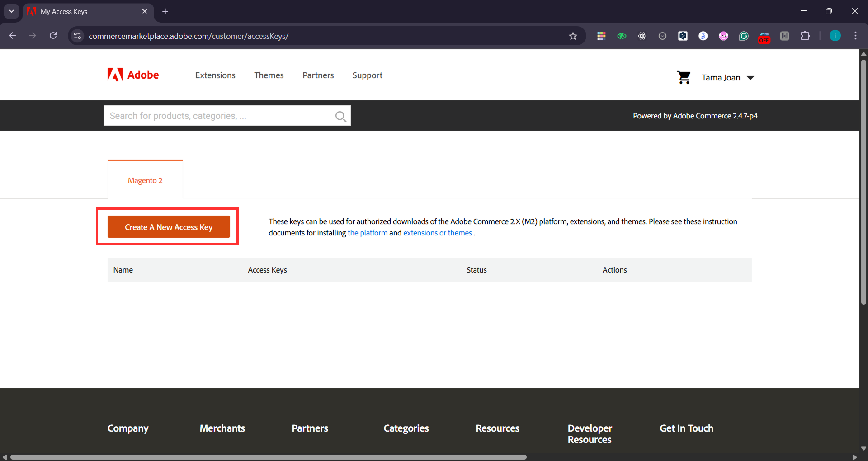
Task: Click the green checkmark extension icon
Action: pos(622,36)
